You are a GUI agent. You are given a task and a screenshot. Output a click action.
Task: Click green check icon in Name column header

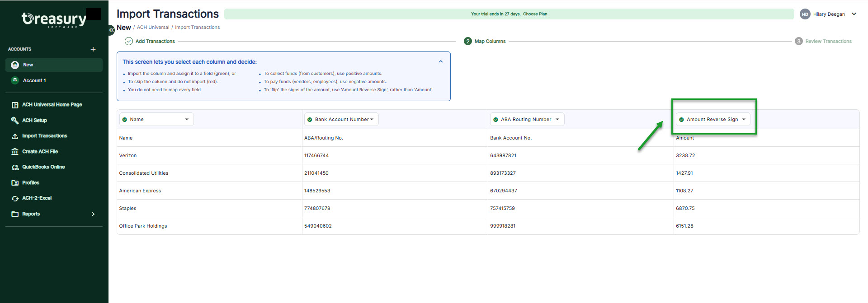point(125,120)
